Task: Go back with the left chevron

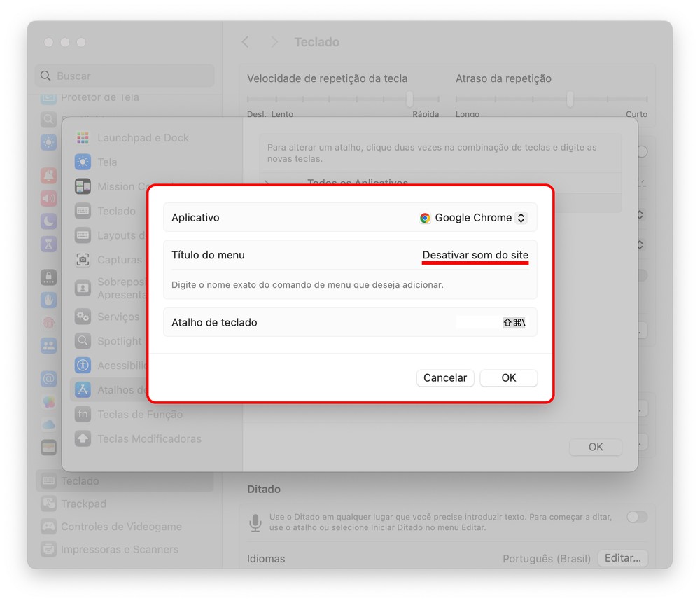Action: [246, 42]
